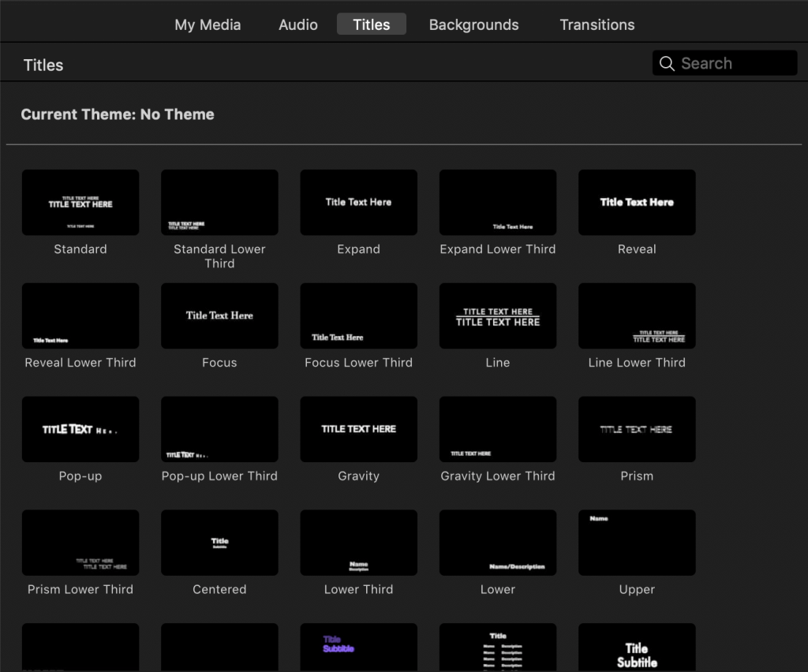Pick the Line Lower Third title
Image resolution: width=808 pixels, height=672 pixels.
click(637, 316)
